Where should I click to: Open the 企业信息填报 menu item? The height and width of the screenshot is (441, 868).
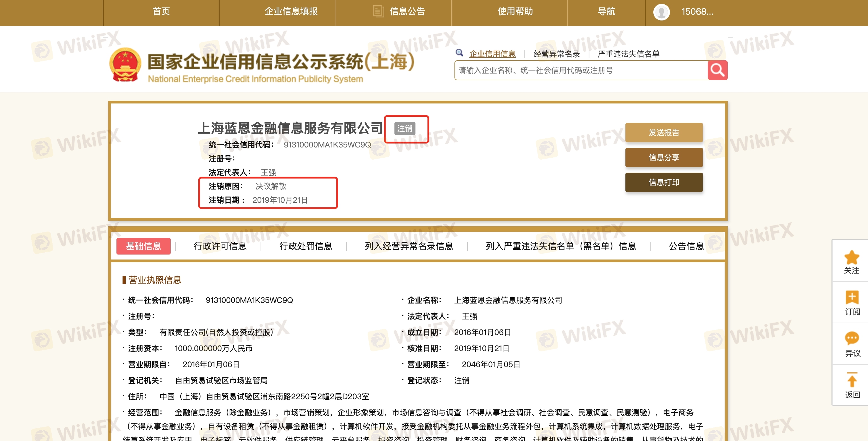coord(291,12)
